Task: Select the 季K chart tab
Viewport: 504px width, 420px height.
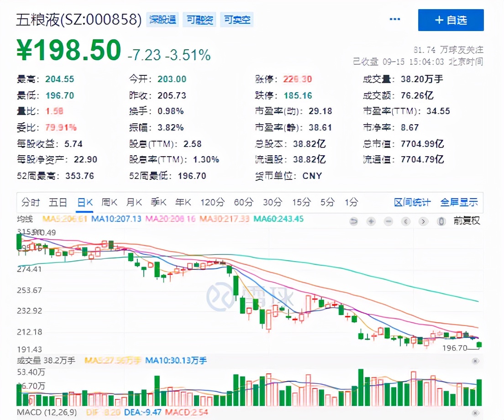Action: point(158,202)
